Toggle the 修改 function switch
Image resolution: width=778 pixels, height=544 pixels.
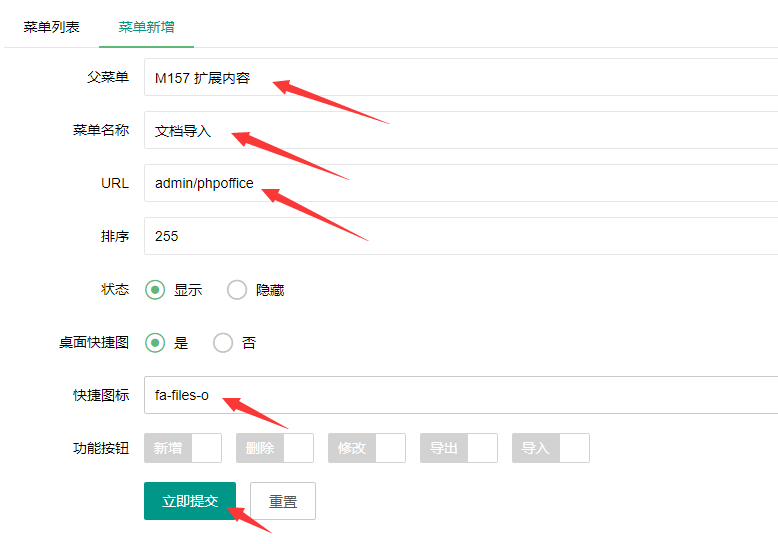pos(367,448)
